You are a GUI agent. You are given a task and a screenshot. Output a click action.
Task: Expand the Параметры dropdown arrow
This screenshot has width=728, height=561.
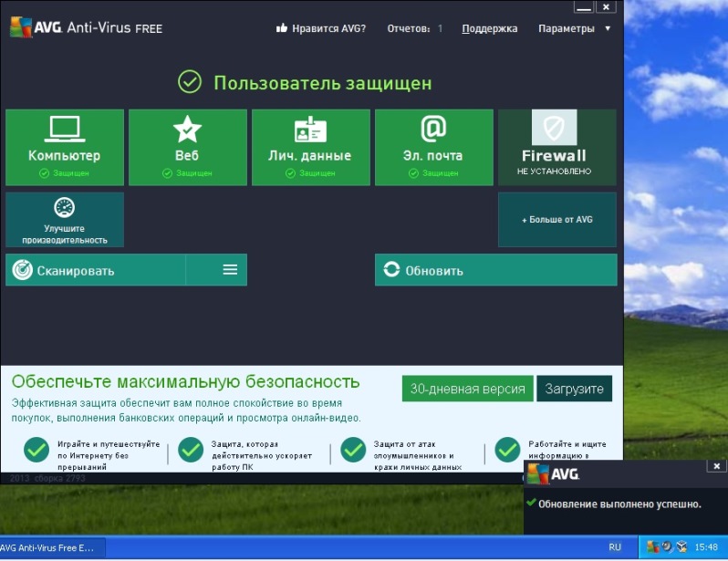pos(608,29)
